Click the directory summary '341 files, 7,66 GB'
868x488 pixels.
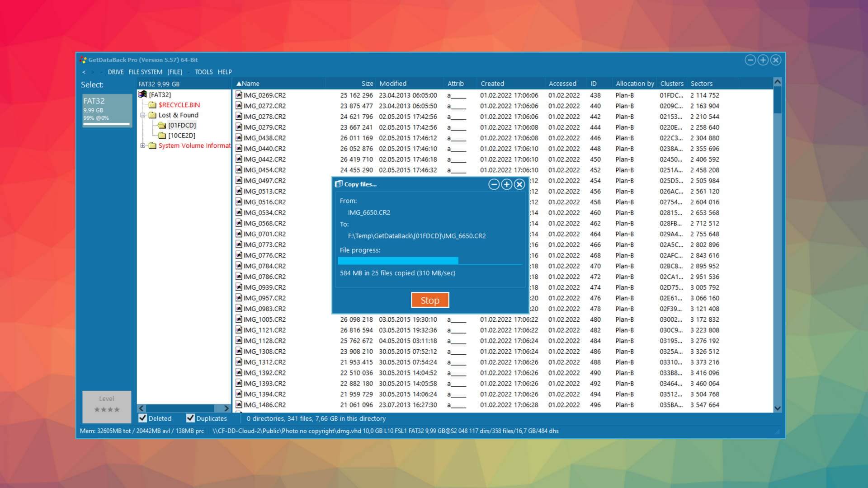tap(316, 418)
